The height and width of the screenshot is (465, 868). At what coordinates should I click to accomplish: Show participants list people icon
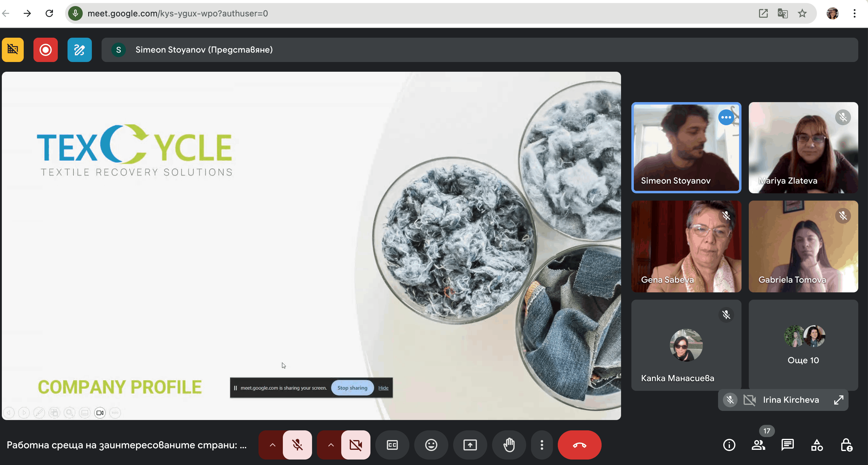(759, 445)
